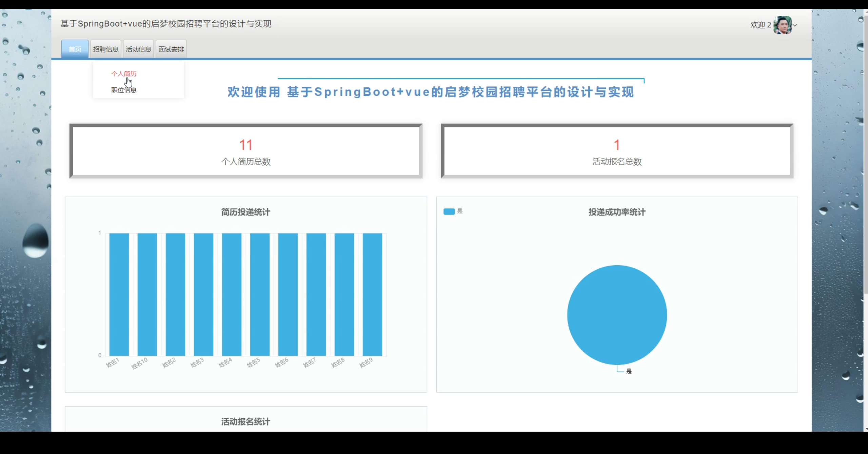Open the 招聘信息 menu tab
The height and width of the screenshot is (454, 868).
pyautogui.click(x=105, y=49)
